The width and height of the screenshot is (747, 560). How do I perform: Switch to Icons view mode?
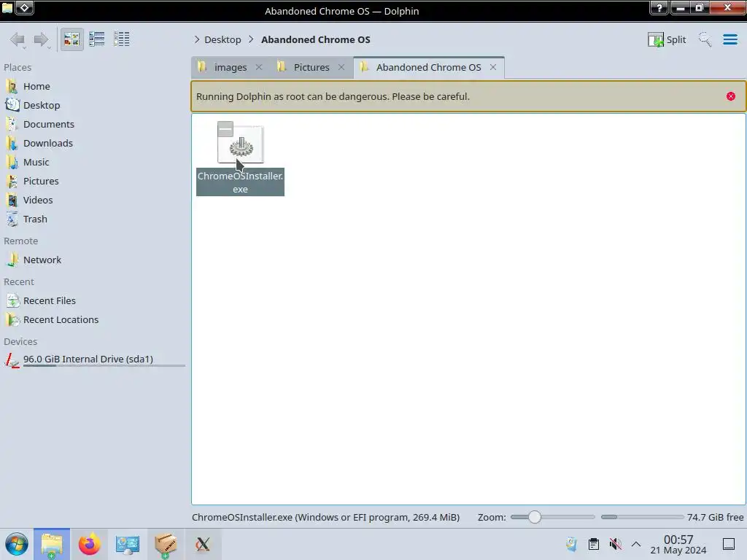point(71,39)
